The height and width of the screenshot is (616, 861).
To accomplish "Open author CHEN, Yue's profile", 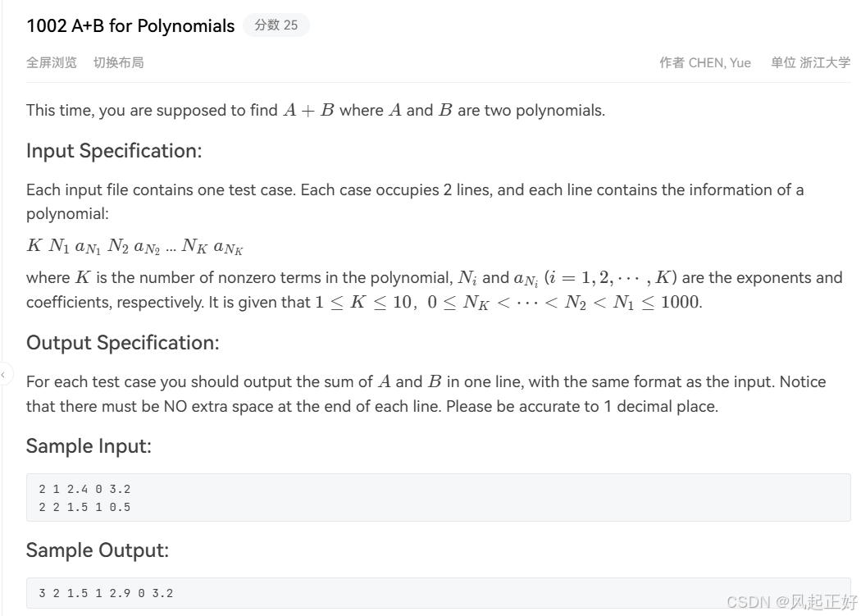I will point(720,62).
